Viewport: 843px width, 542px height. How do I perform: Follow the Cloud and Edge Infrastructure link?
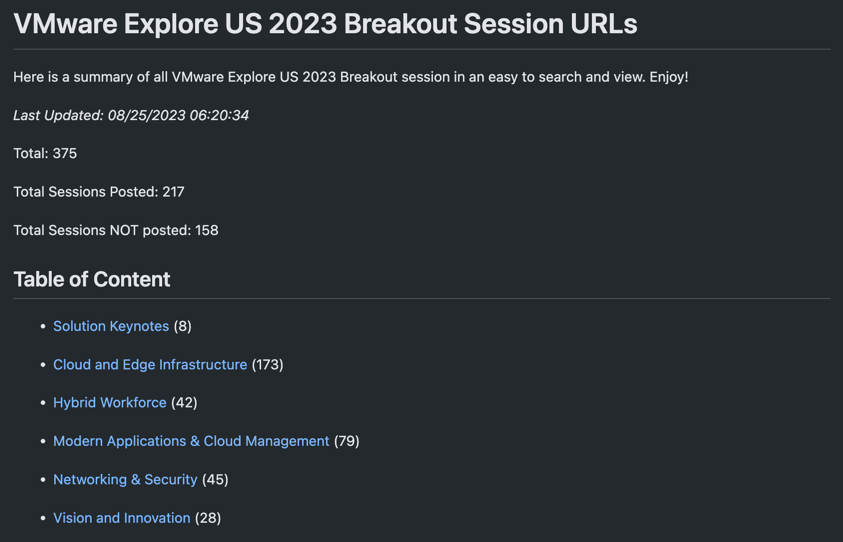[x=150, y=365]
